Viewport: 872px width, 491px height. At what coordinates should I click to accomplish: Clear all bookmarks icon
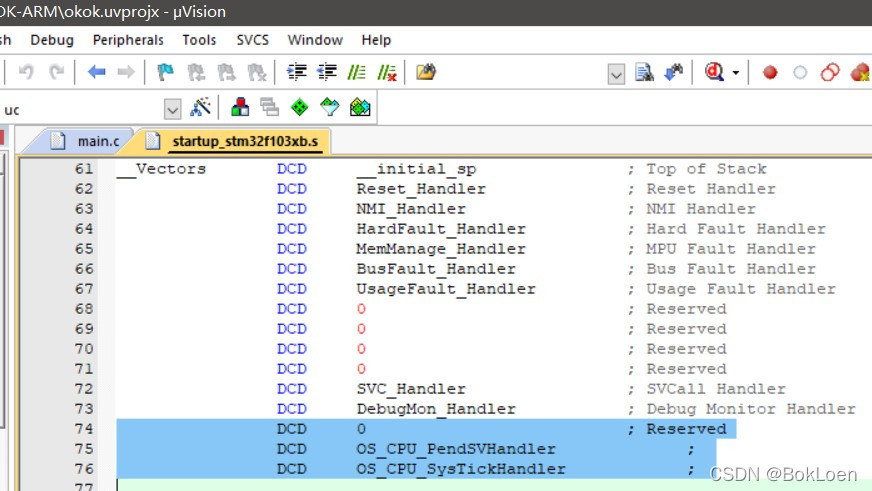(x=256, y=72)
